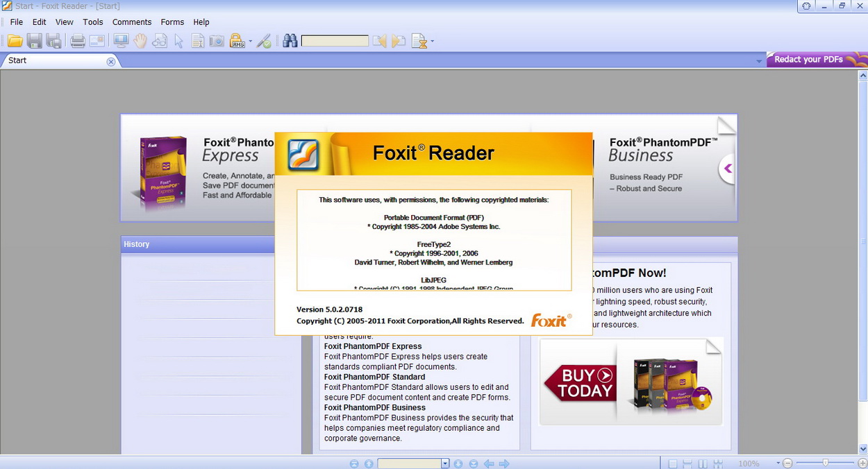Click the purple carousel arrow on the banner
868x469 pixels.
click(727, 169)
